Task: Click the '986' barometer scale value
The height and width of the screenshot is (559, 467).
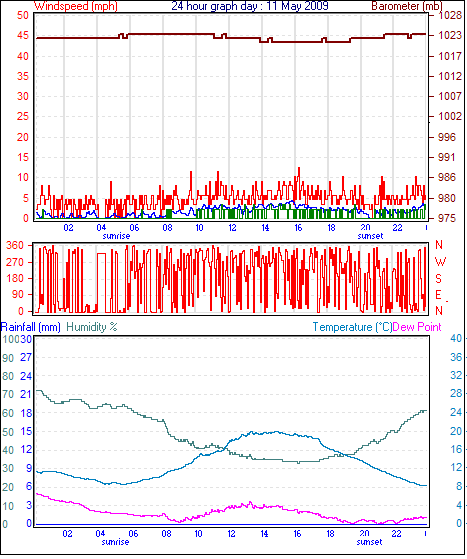Action: pos(447,177)
